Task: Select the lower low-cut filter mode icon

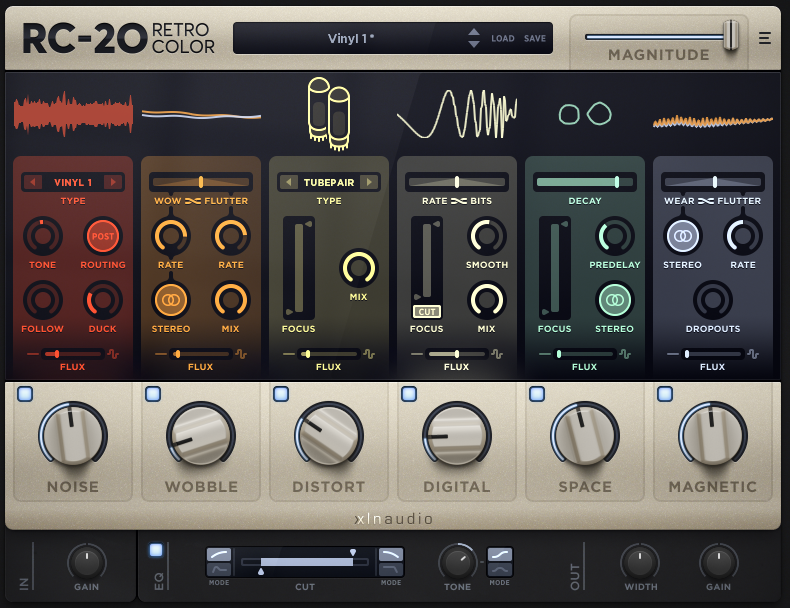Action: point(219,569)
